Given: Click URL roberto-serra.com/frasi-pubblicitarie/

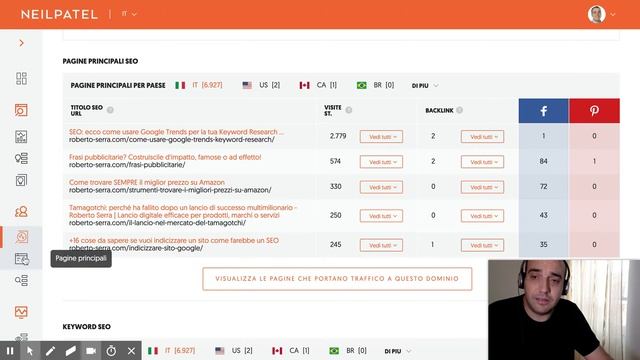Looking at the screenshot, I should tap(127, 165).
